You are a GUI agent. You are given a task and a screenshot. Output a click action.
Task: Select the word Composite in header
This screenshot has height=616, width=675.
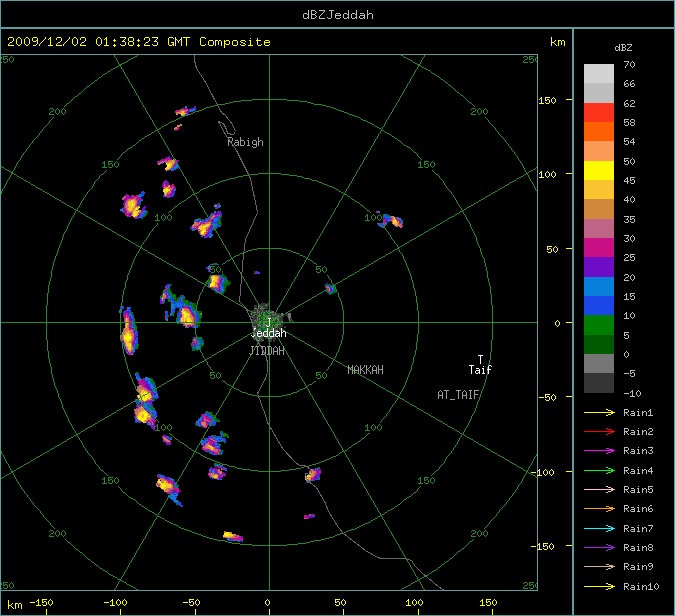(235, 42)
